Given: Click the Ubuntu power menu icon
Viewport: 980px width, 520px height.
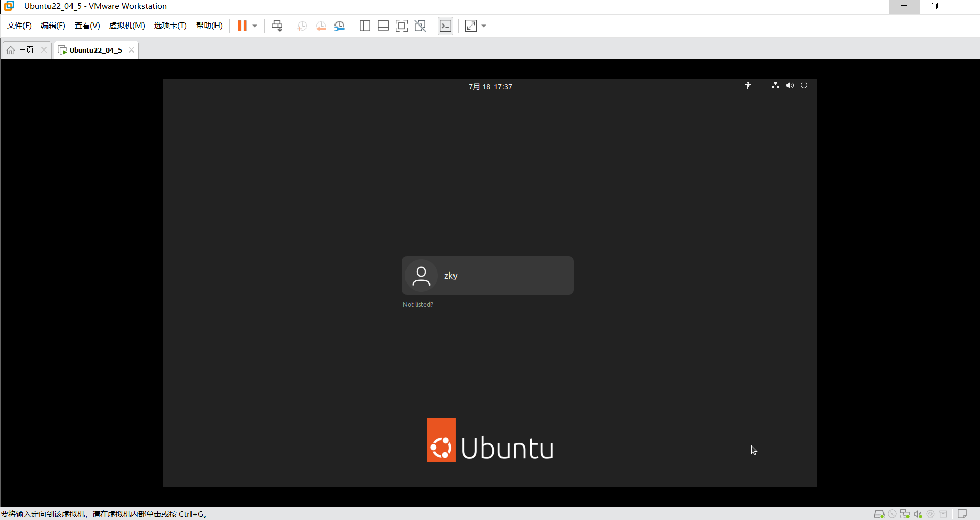Looking at the screenshot, I should tap(804, 85).
